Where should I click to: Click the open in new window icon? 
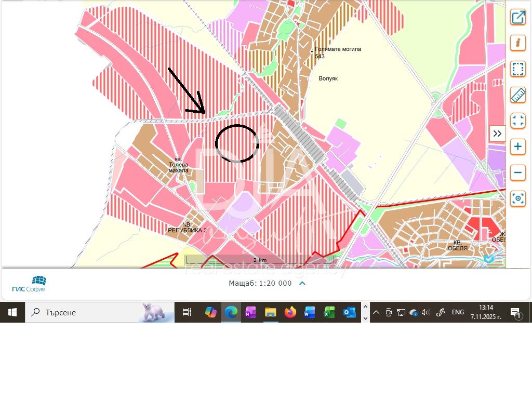[x=517, y=17]
